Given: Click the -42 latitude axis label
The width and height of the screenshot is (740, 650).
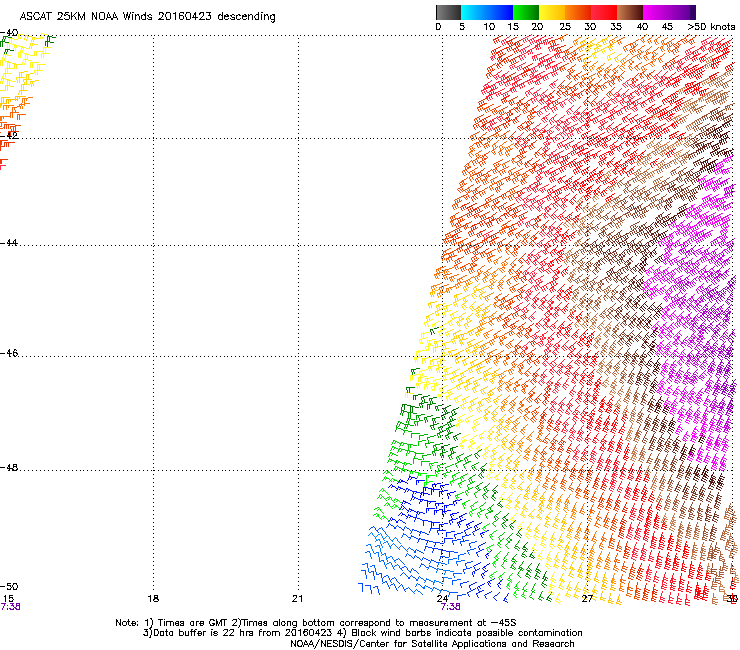Looking at the screenshot, I should [9, 135].
